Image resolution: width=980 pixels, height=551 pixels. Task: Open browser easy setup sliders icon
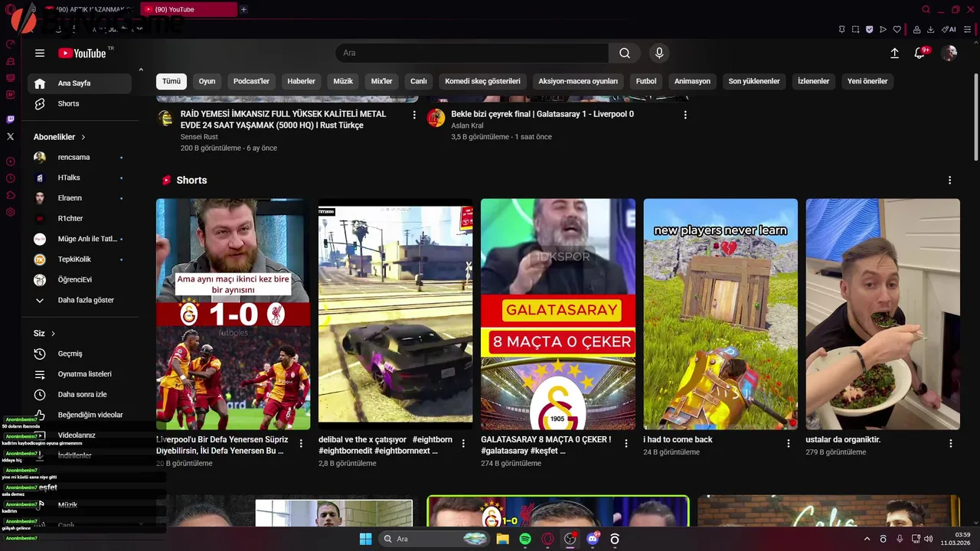coord(968,30)
